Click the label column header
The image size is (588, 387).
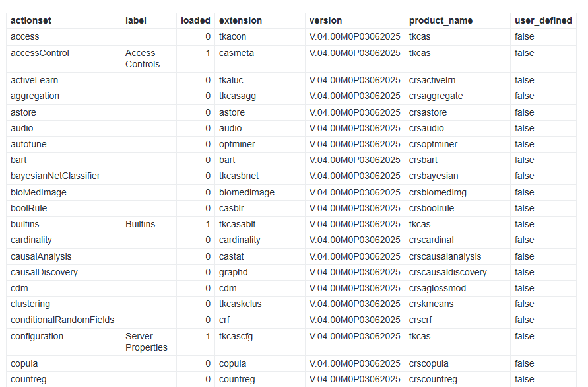(136, 20)
